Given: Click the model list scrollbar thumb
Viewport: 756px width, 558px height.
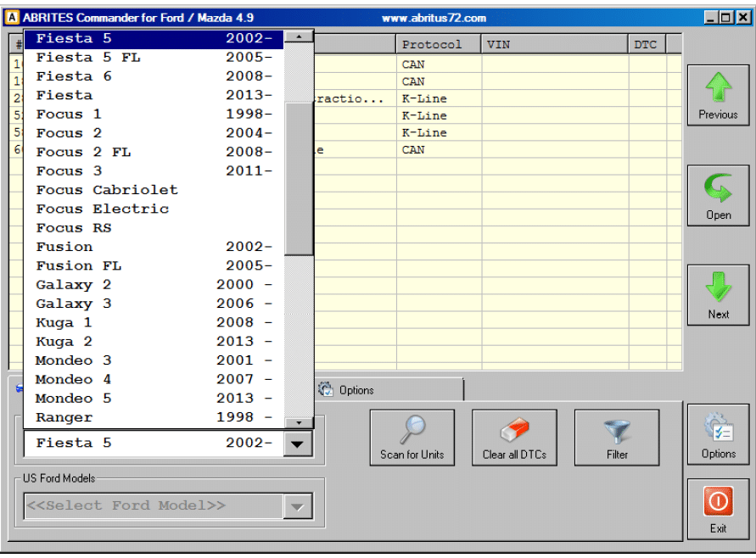Looking at the screenshot, I should pos(299,178).
